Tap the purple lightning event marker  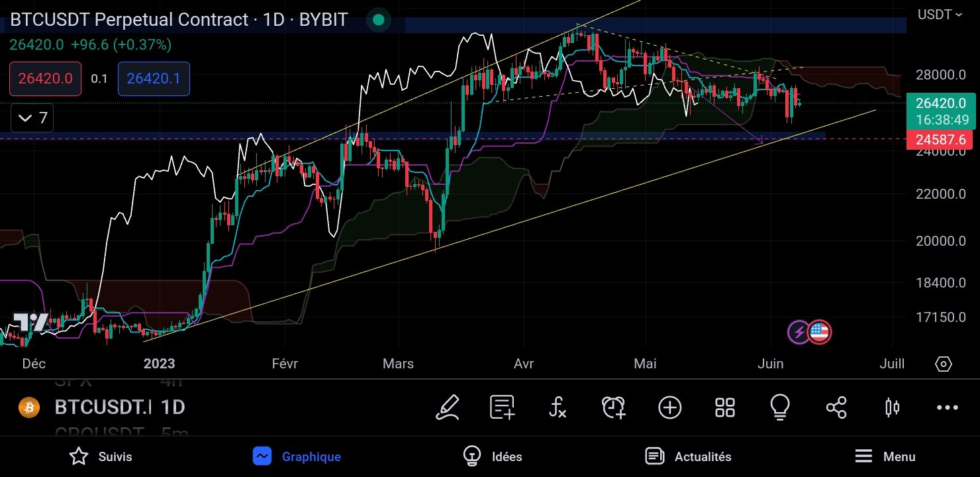pyautogui.click(x=799, y=332)
